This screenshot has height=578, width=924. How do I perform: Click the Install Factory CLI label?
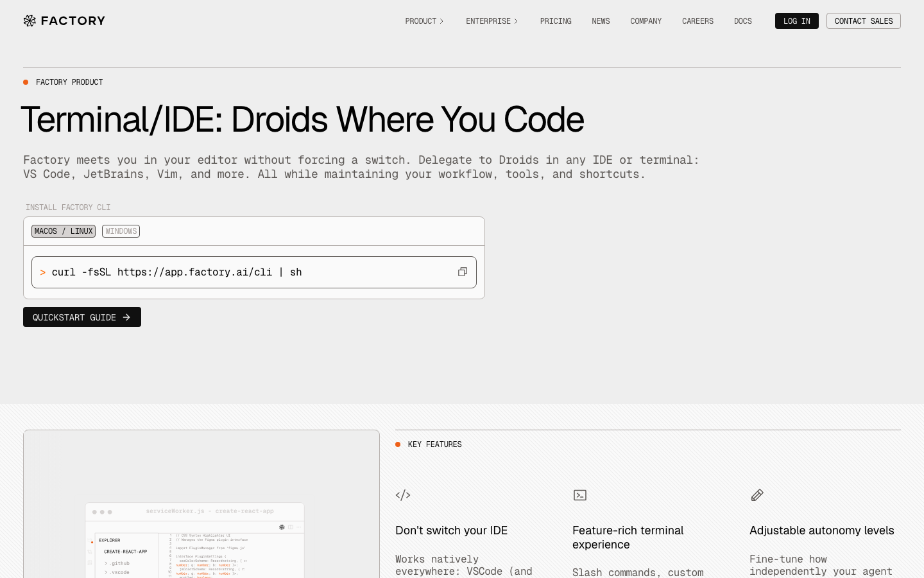coord(68,207)
